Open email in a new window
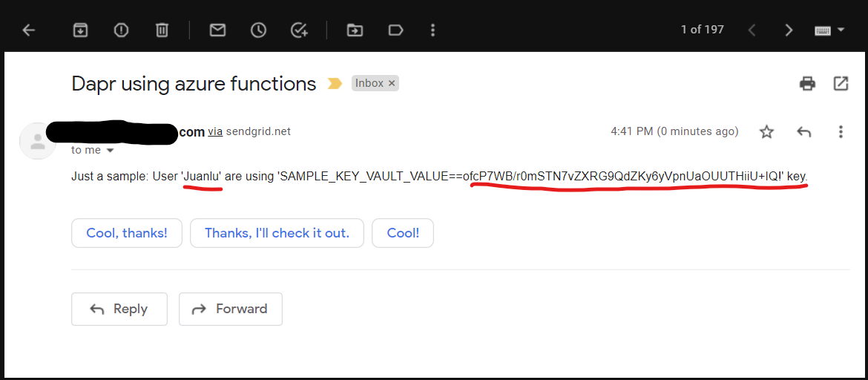 click(x=841, y=83)
